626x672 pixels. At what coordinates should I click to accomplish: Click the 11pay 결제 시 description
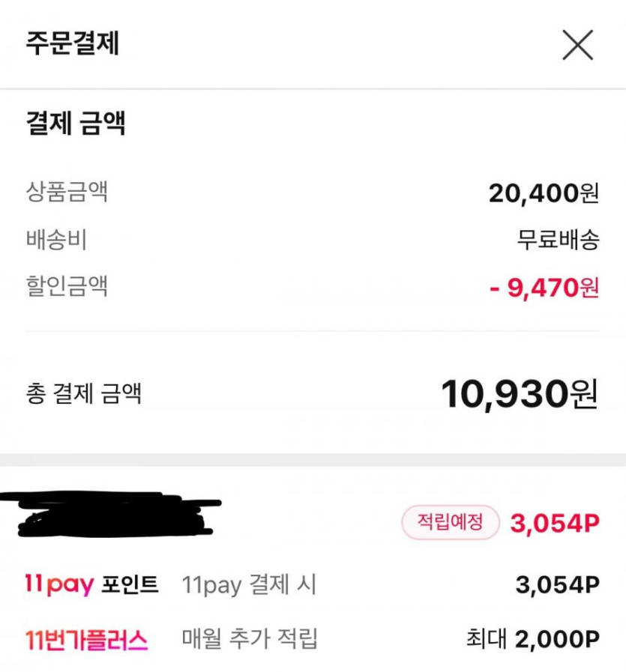(249, 586)
